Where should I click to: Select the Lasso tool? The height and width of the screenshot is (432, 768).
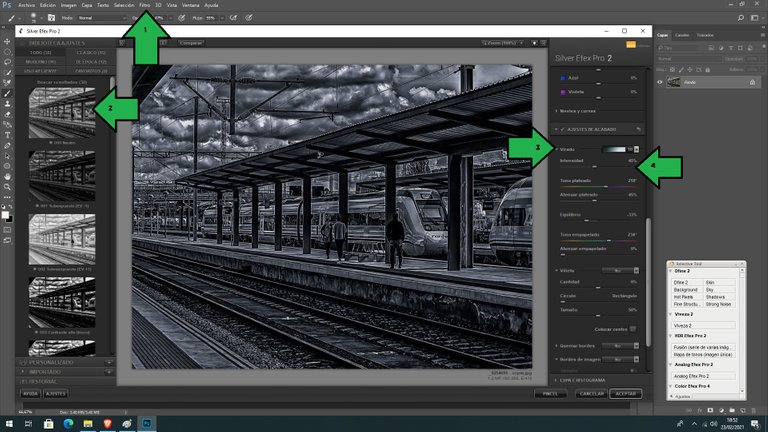pos(7,62)
